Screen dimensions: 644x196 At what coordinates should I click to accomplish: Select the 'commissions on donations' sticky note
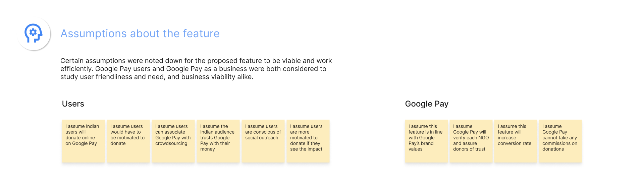pyautogui.click(x=560, y=141)
